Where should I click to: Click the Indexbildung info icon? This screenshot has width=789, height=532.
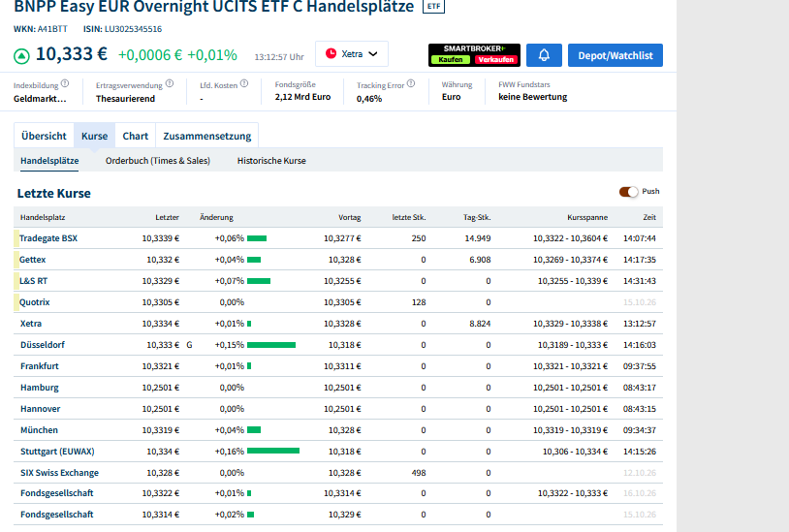(65, 83)
